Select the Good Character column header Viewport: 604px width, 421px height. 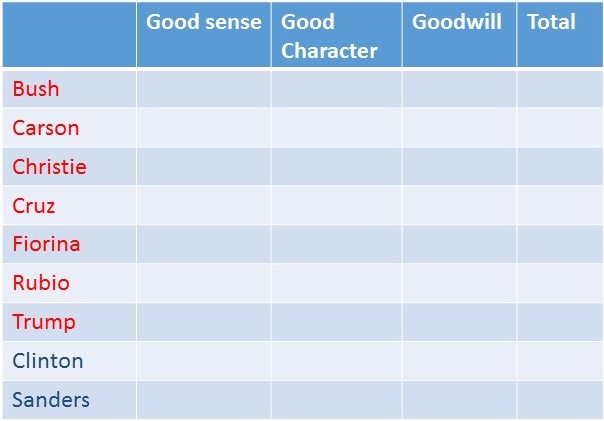pyautogui.click(x=329, y=36)
